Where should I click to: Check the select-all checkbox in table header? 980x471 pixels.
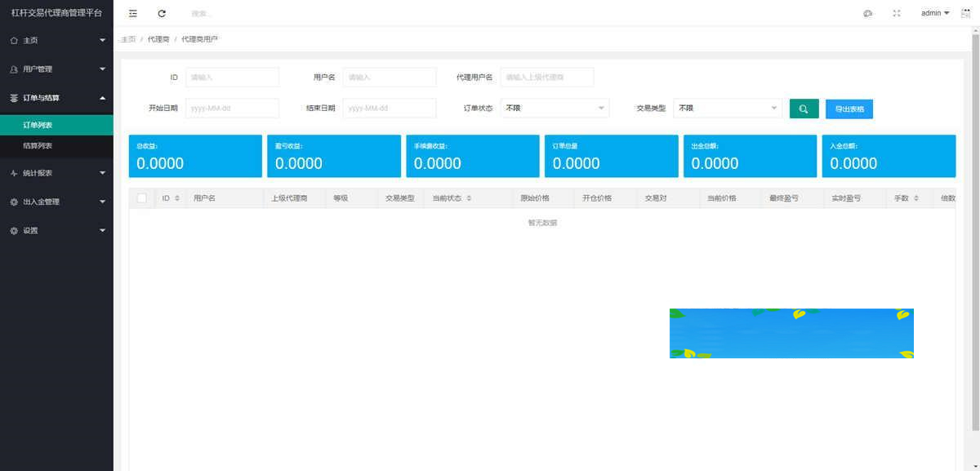coord(142,198)
